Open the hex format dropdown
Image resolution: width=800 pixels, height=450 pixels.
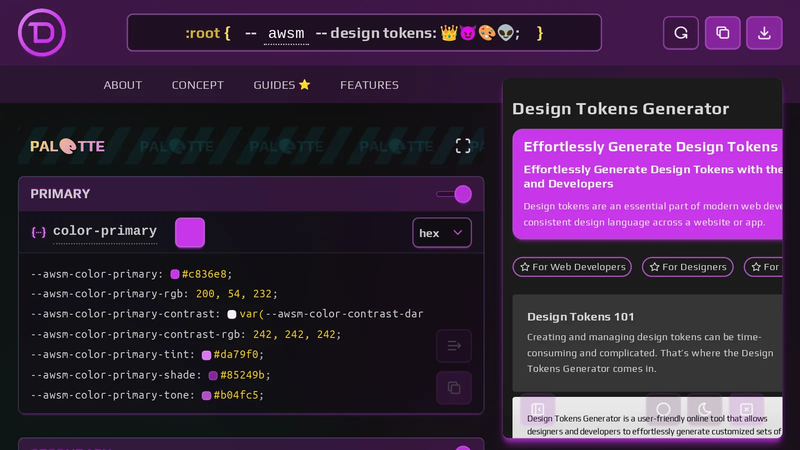click(441, 233)
